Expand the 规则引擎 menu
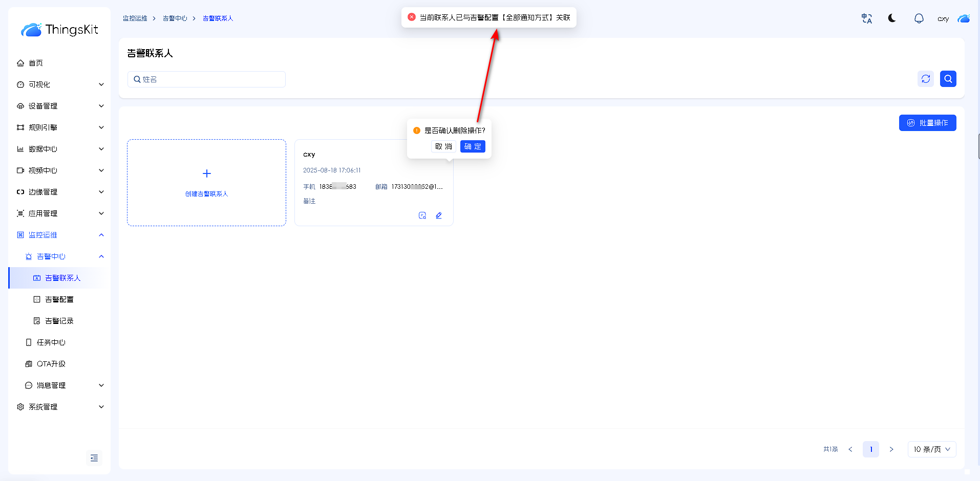The image size is (980, 481). pyautogui.click(x=59, y=127)
